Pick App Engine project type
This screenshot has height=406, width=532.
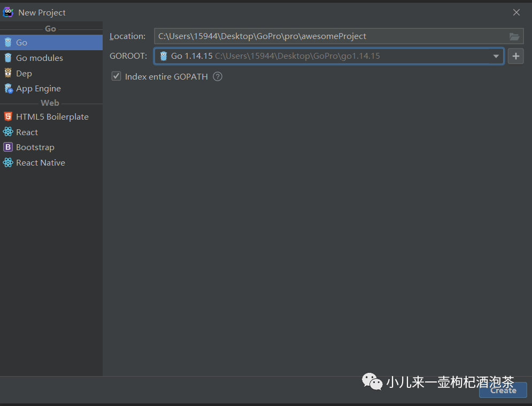tap(51, 89)
